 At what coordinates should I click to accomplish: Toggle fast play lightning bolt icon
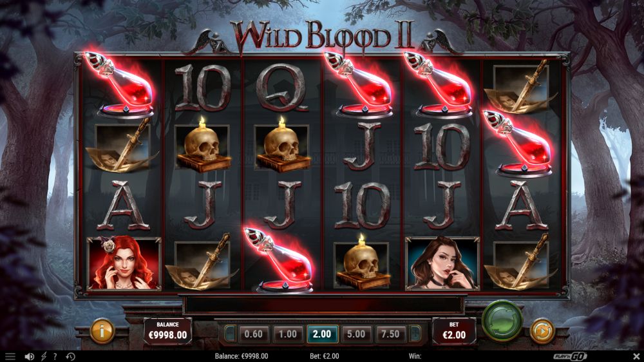pos(44,356)
